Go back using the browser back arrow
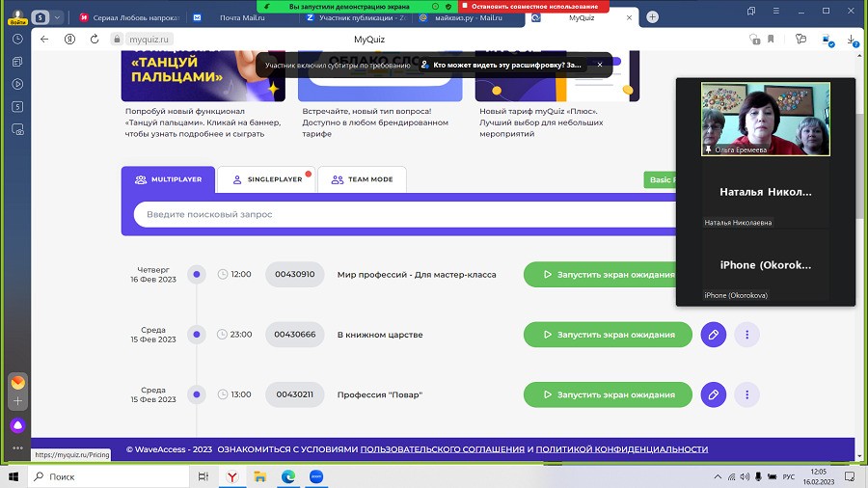 point(43,39)
